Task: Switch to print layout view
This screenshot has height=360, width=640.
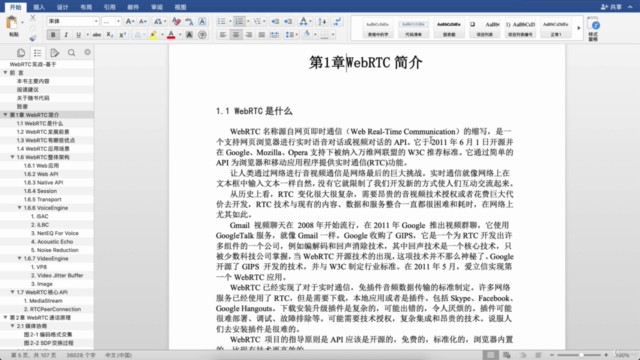Action: pos(490,355)
